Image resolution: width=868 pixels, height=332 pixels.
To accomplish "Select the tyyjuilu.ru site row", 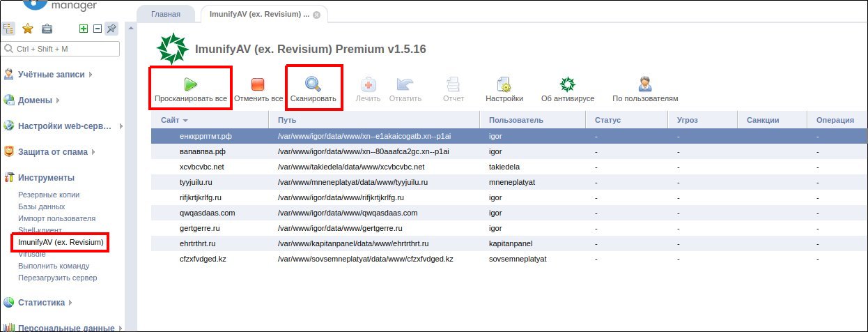I will [510, 182].
